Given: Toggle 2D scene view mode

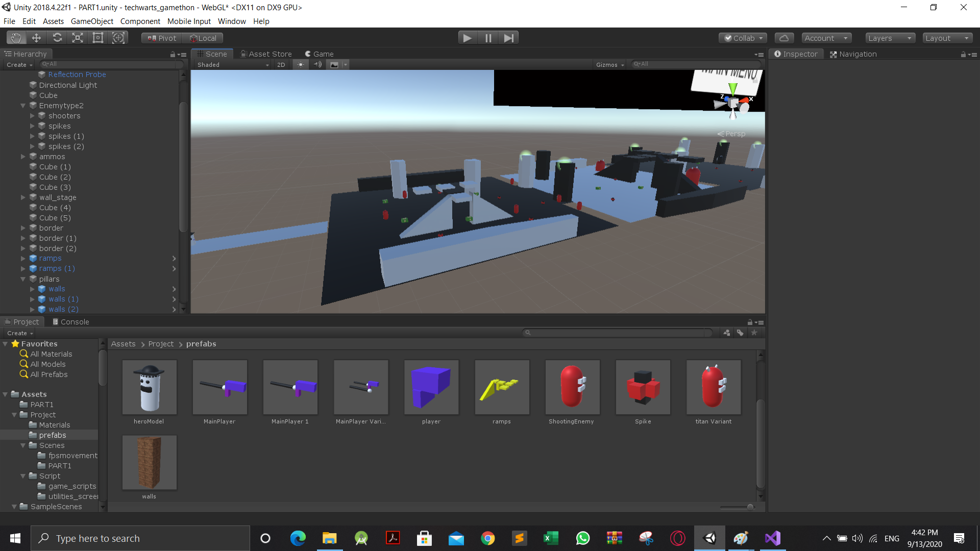Looking at the screenshot, I should [281, 65].
